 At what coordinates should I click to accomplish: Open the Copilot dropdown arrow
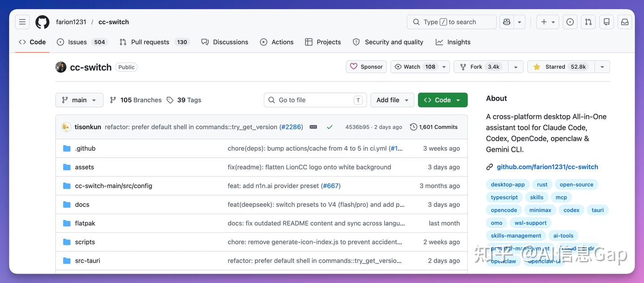(519, 22)
